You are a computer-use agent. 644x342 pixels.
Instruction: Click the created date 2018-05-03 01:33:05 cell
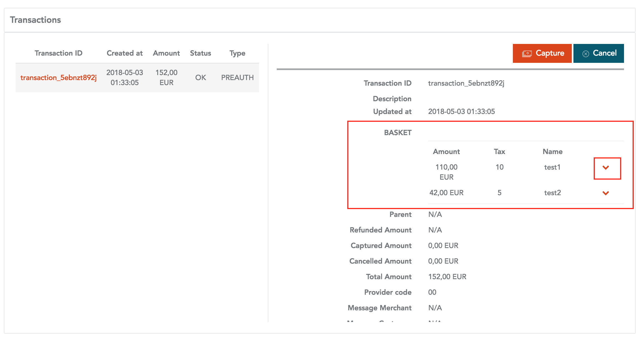point(125,78)
